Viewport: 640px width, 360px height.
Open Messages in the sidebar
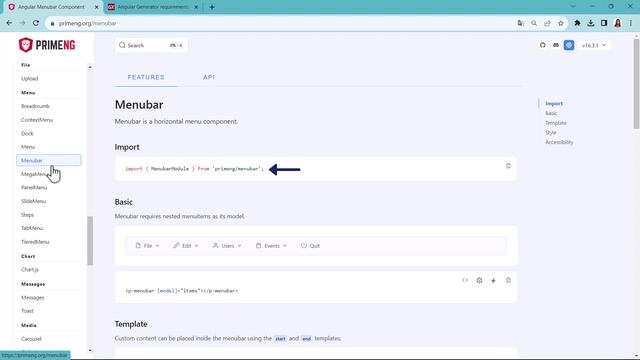[x=32, y=298]
